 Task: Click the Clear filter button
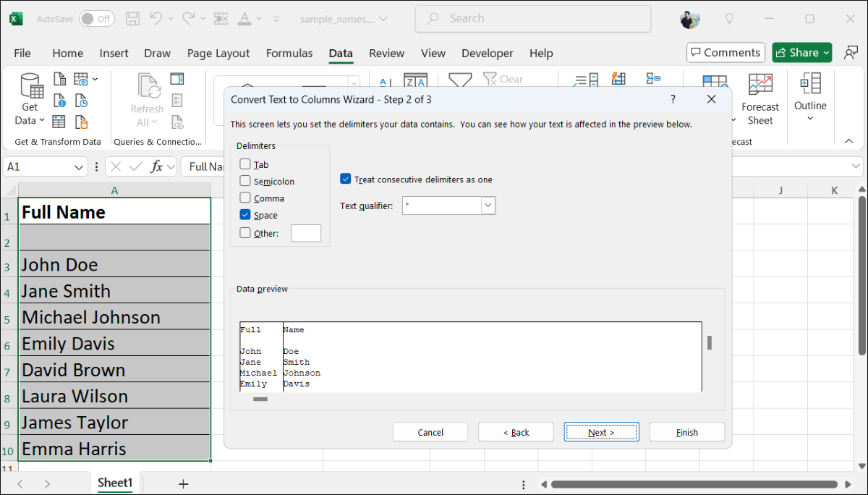503,79
